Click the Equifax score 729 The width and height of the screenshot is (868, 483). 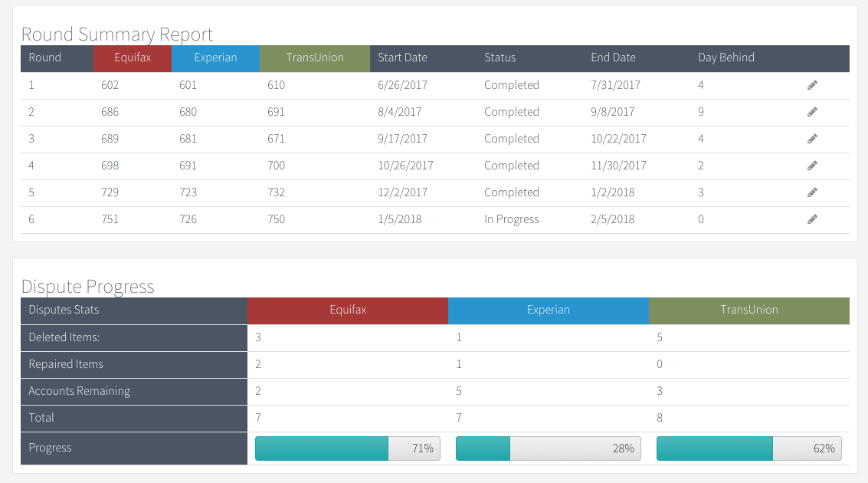pos(110,192)
